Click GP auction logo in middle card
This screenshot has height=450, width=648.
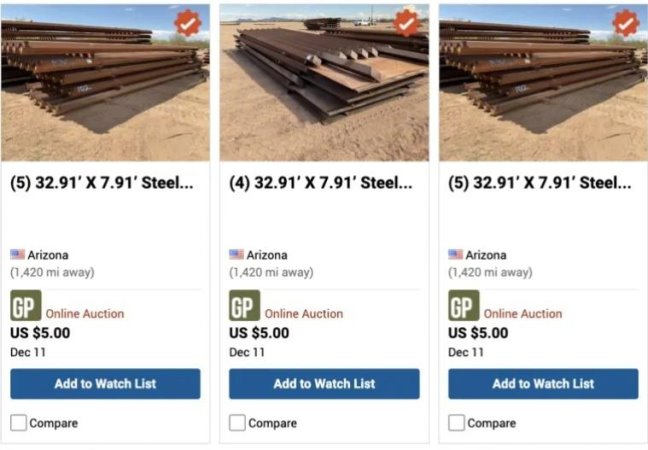244,305
